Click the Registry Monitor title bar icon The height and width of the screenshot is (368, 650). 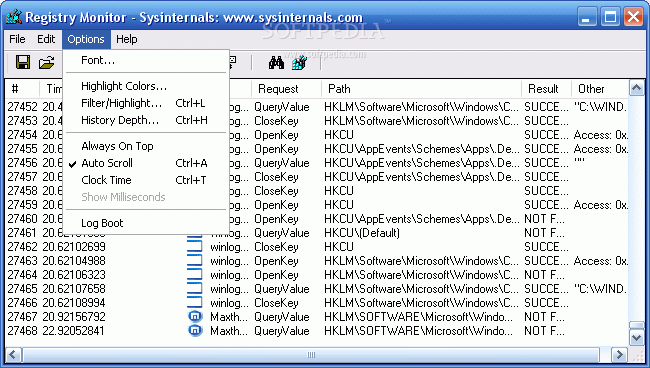[14, 17]
